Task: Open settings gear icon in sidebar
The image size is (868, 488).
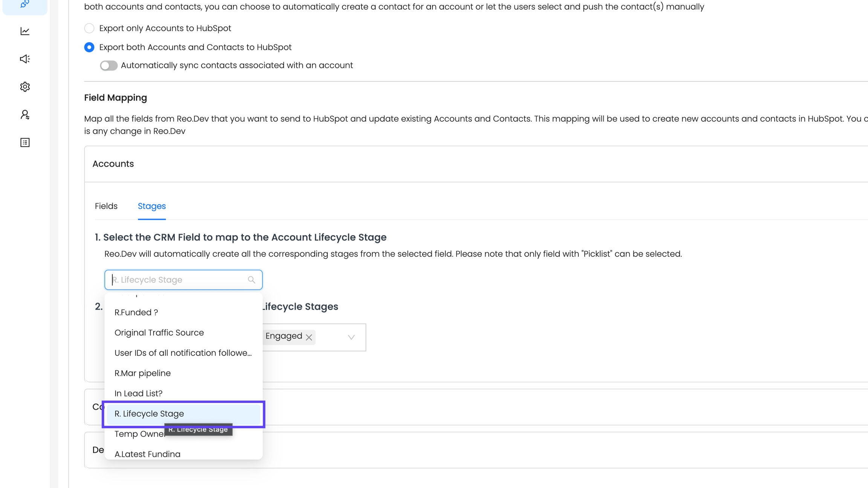Action: click(25, 87)
